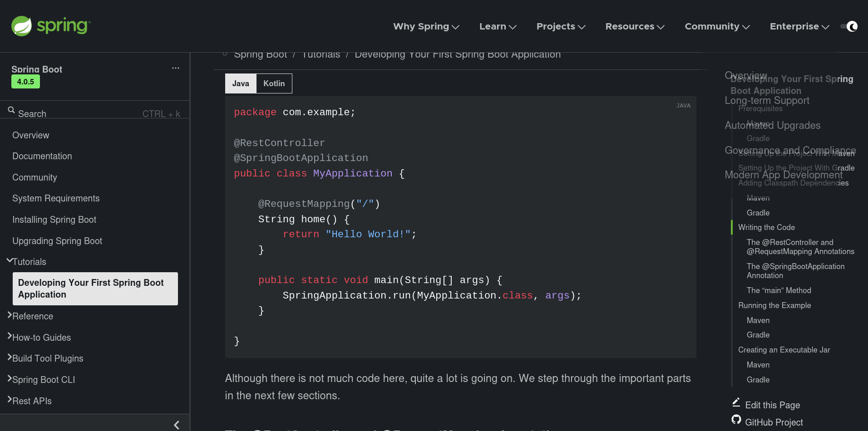Toggle the dark mode theme switch

[x=849, y=27]
